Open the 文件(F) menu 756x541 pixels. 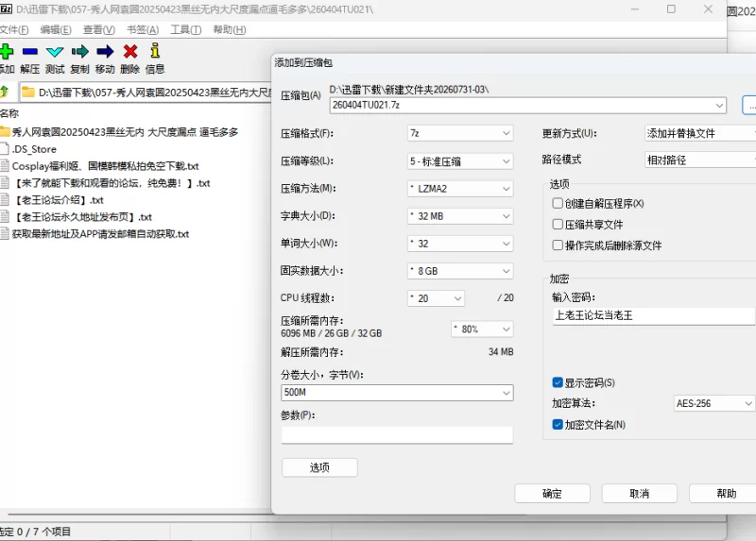(14, 30)
